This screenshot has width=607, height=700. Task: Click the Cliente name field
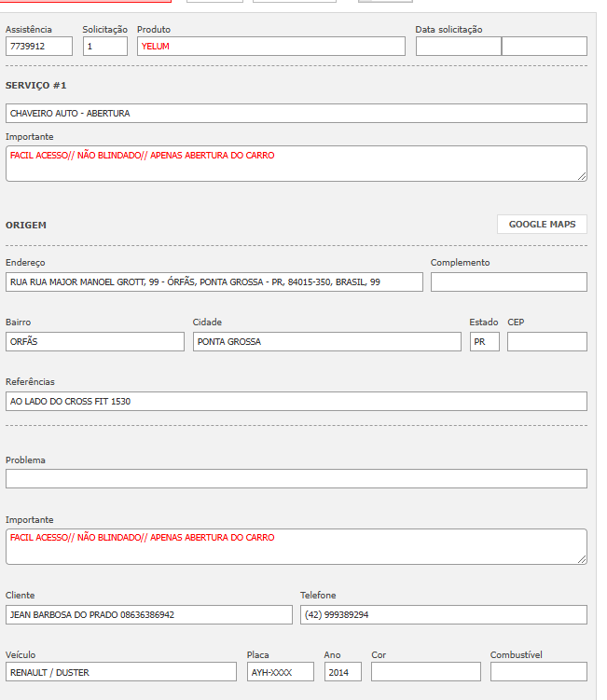[148, 615]
